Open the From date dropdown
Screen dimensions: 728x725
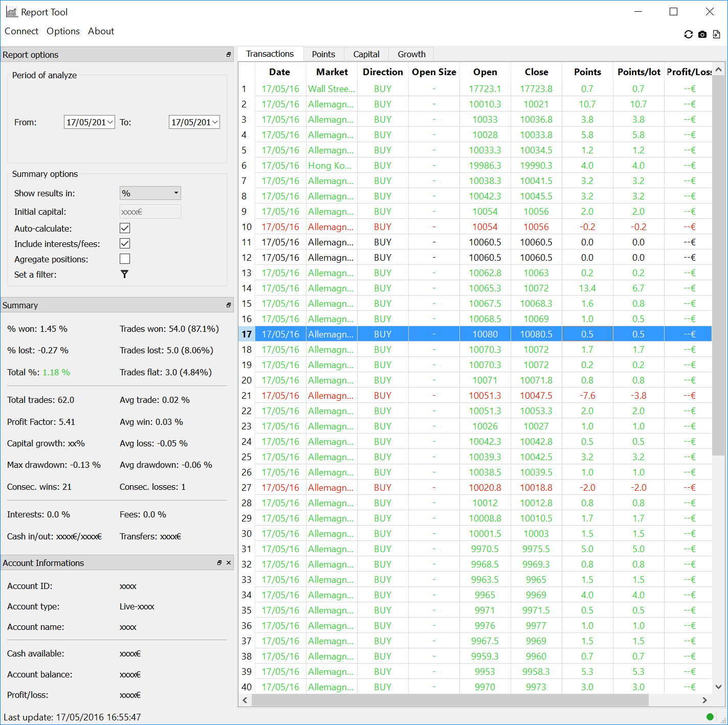tap(111, 122)
